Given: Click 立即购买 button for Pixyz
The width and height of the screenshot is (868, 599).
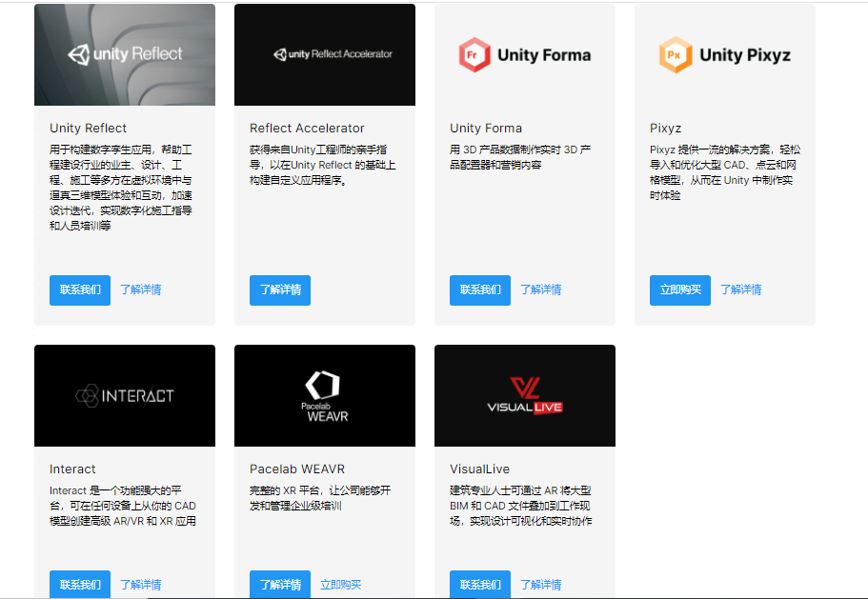Looking at the screenshot, I should pyautogui.click(x=679, y=290).
